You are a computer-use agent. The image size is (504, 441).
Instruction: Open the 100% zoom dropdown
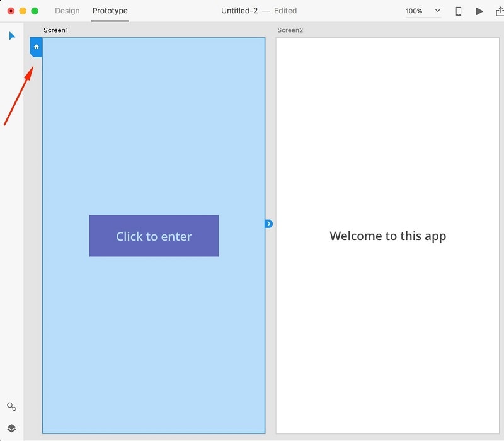(x=423, y=11)
